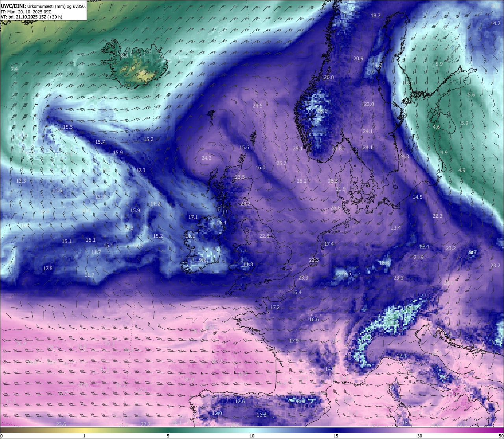Click the 26.2 value label
The image size is (504, 439).
pos(302,181)
